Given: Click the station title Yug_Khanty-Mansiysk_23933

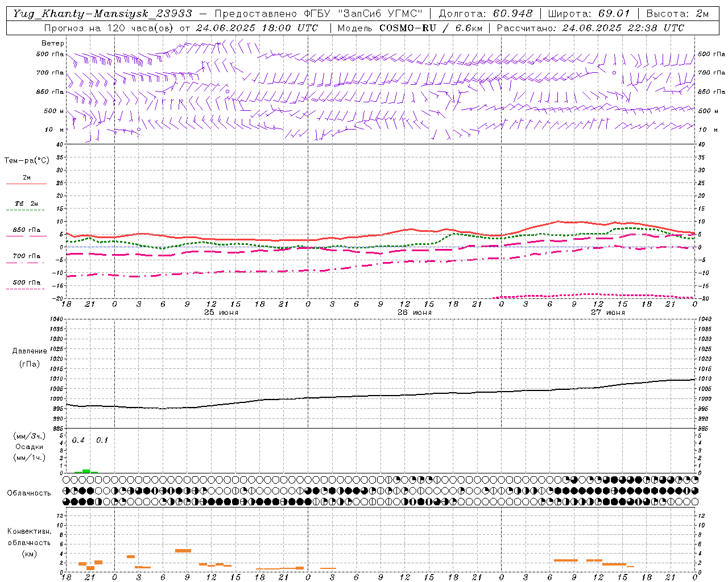Looking at the screenshot, I should [102, 13].
